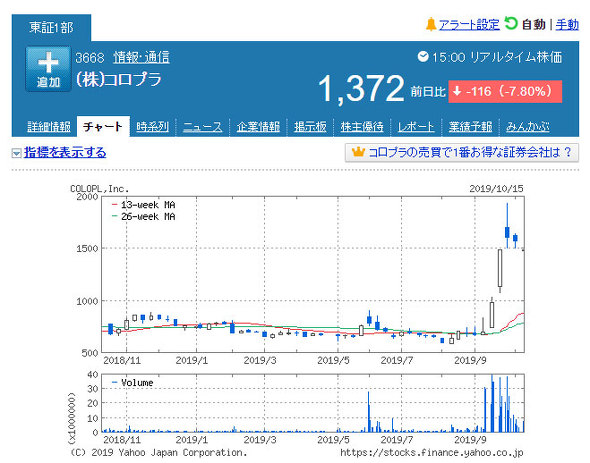The width and height of the screenshot is (590, 463).
Task: Select the チャート tab
Action: (103, 126)
